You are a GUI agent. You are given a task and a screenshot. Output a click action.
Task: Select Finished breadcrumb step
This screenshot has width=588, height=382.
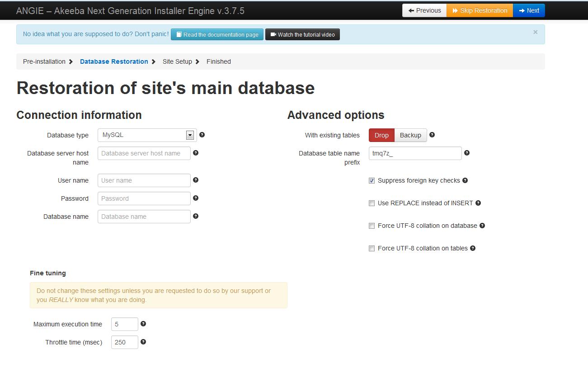point(219,61)
